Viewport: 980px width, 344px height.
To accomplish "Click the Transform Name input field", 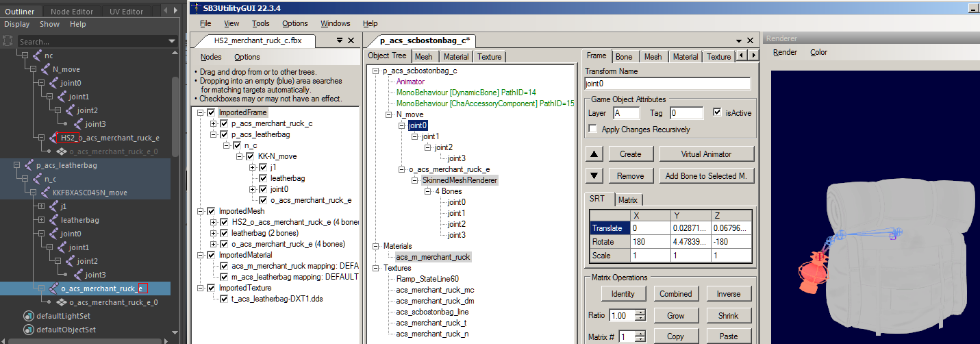I will coord(667,84).
